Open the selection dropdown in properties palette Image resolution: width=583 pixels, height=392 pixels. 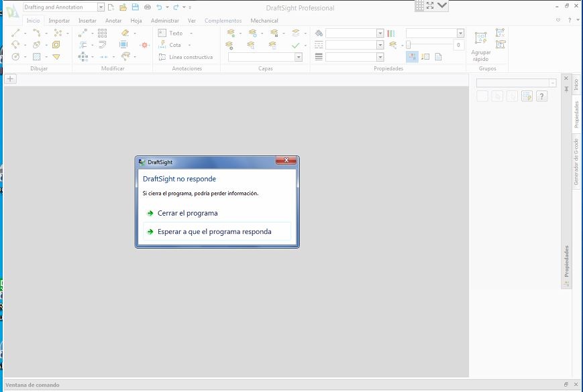tap(553, 83)
